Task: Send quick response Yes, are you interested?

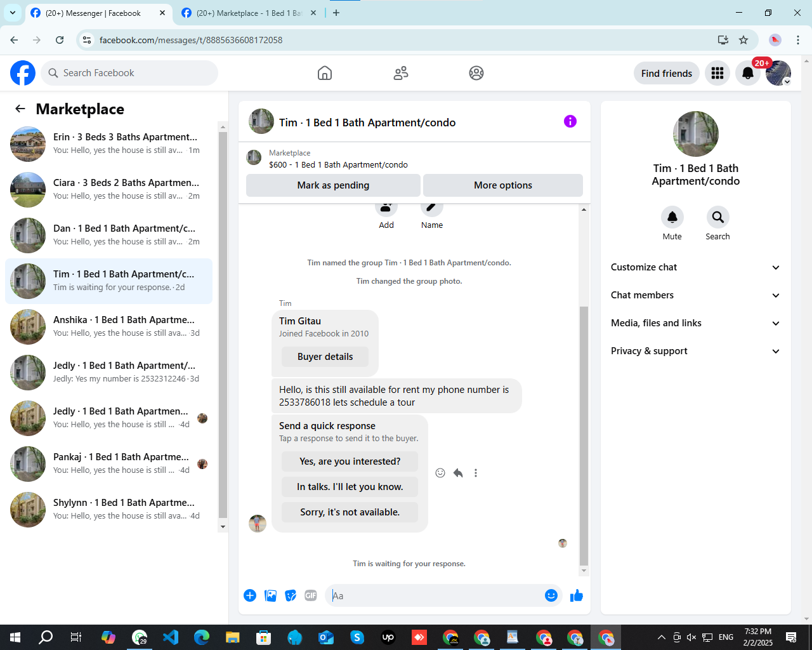Action: coord(350,461)
